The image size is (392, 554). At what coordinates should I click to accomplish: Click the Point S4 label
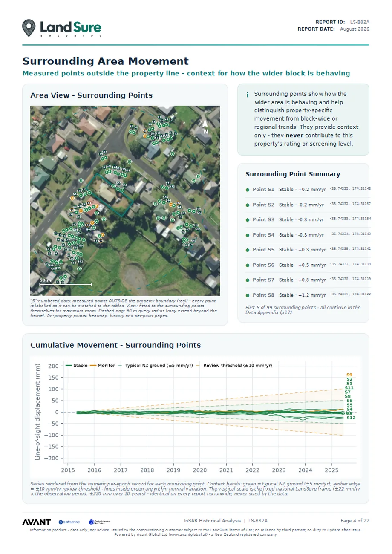263,235
